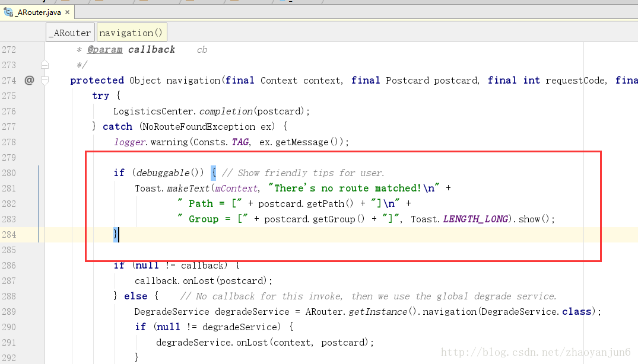The width and height of the screenshot is (638, 364).
Task: Click the _ARouter.java file type icon
Action: pyautogui.click(x=8, y=12)
